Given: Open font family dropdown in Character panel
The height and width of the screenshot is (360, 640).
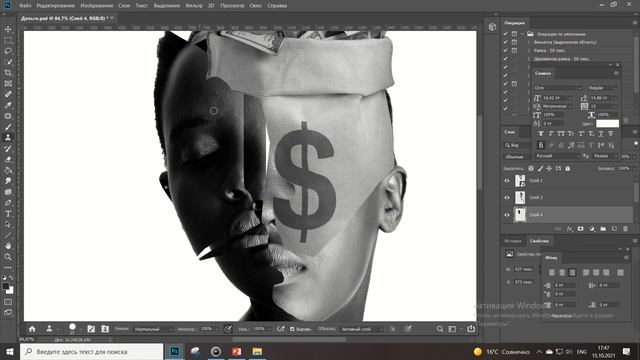Looking at the screenshot, I should coord(558,88).
